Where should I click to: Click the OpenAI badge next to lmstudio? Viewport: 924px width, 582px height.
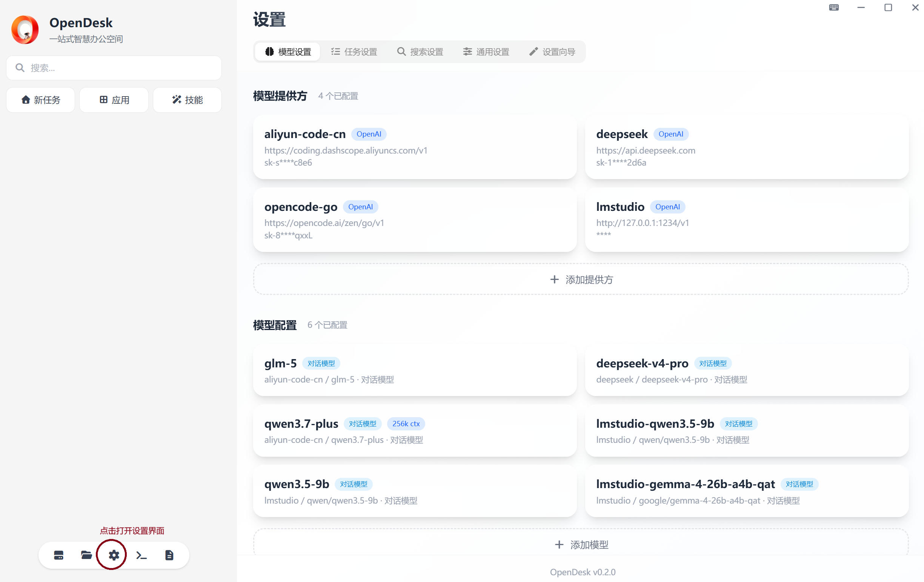667,207
